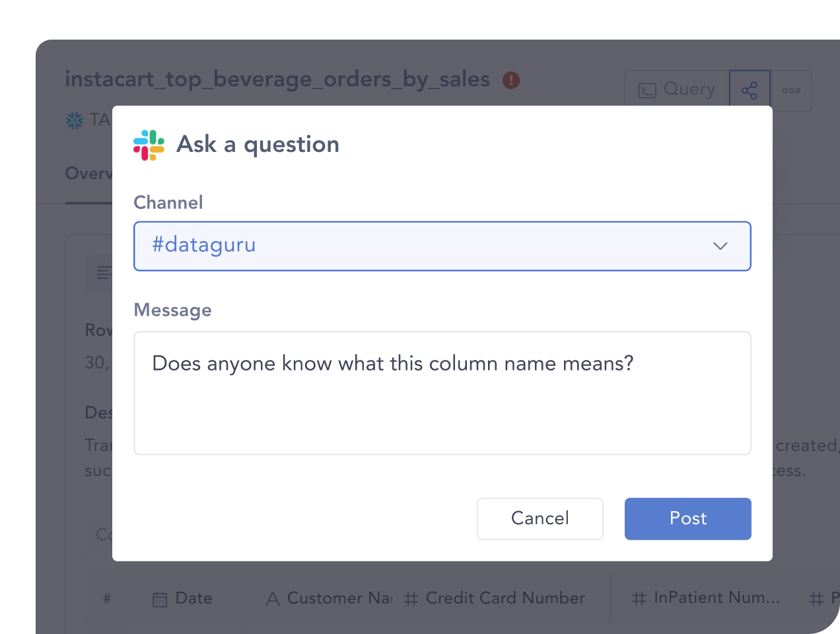
Task: Click the Ask a question heading
Action: (x=258, y=145)
